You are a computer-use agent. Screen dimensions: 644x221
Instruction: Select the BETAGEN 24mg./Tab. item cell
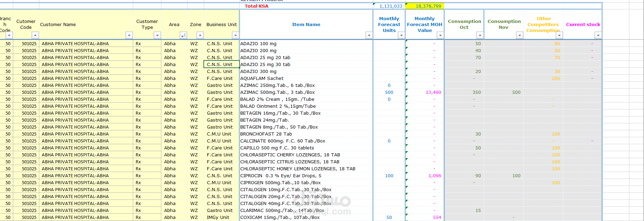tap(306, 120)
